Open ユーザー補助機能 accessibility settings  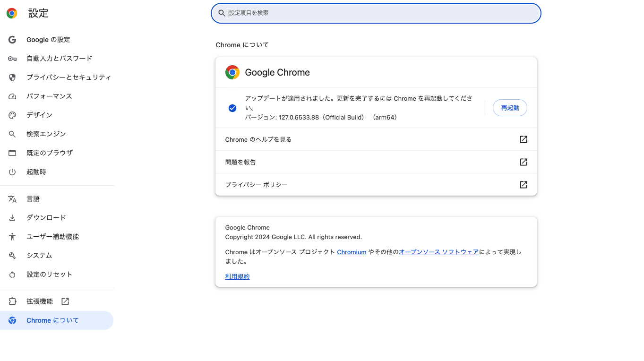coord(12,236)
